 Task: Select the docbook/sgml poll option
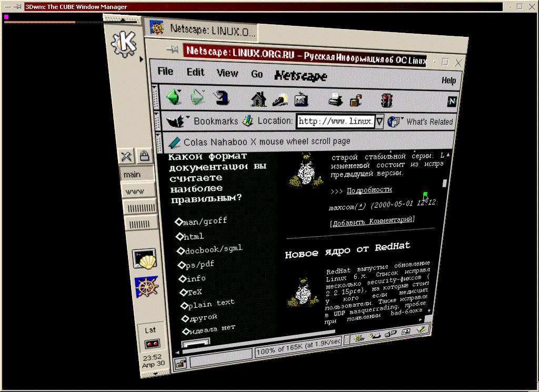(181, 251)
